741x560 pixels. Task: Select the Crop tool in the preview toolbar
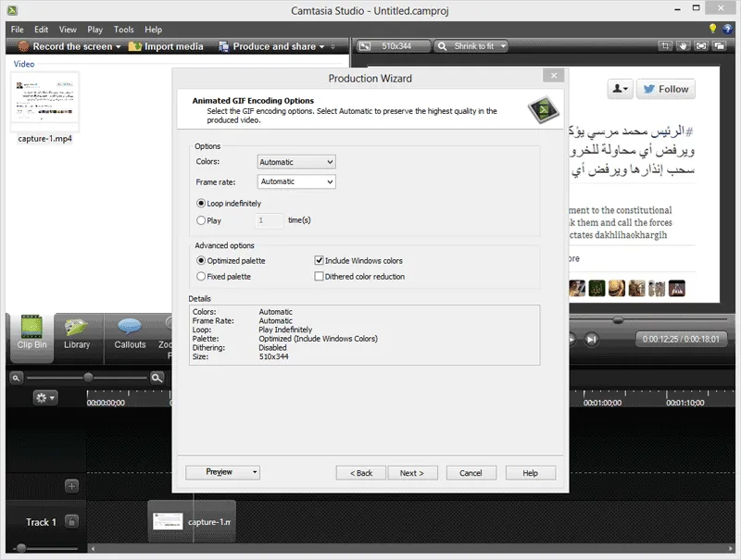pos(665,45)
